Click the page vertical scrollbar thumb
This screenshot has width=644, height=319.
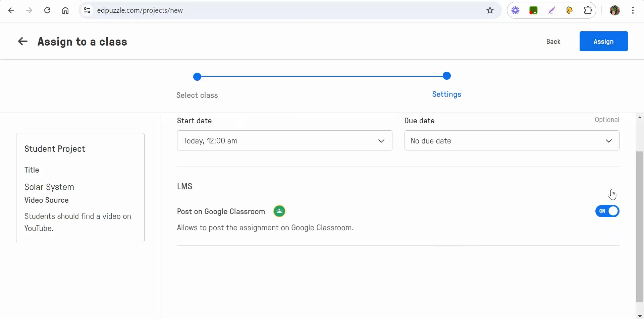coord(640,227)
